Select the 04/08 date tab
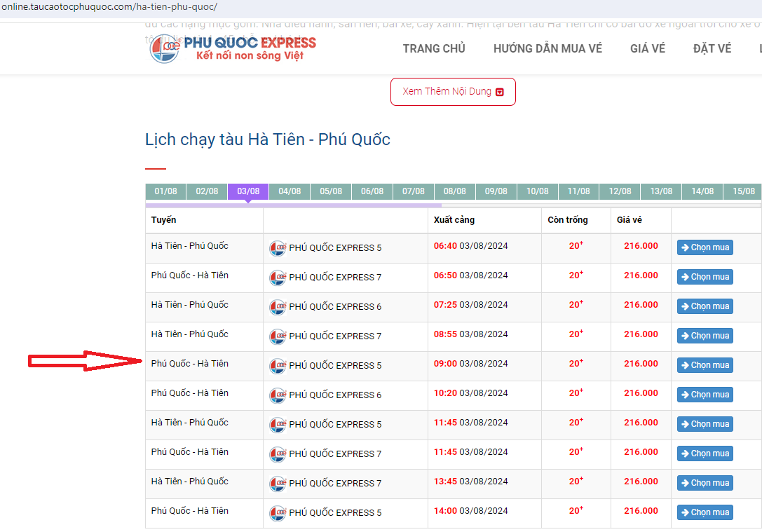762x532 pixels. (x=290, y=191)
